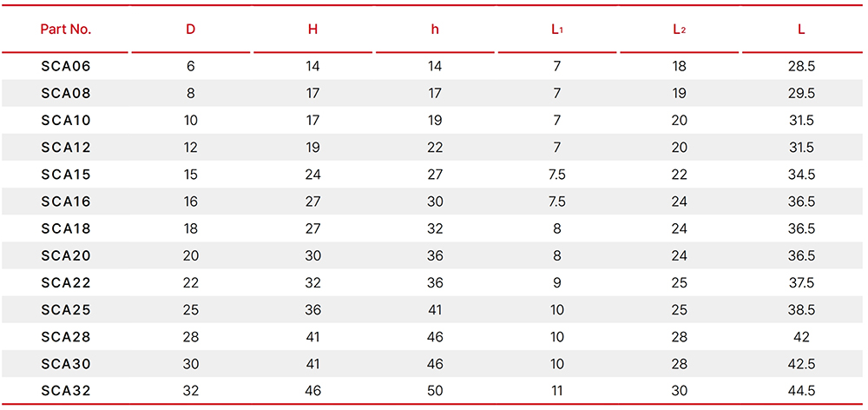Screen dimensions: 868x410
Task: Click the L column header
Action: tap(801, 30)
